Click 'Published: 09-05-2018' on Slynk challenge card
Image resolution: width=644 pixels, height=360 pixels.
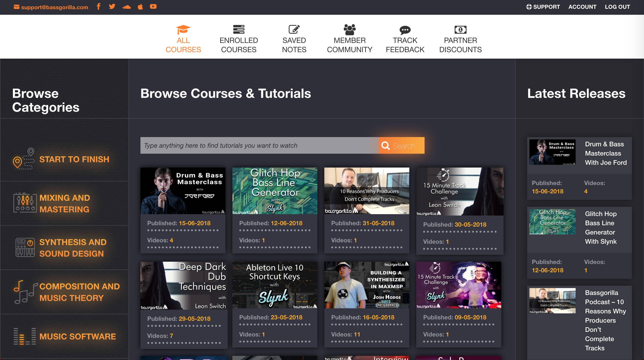455,317
